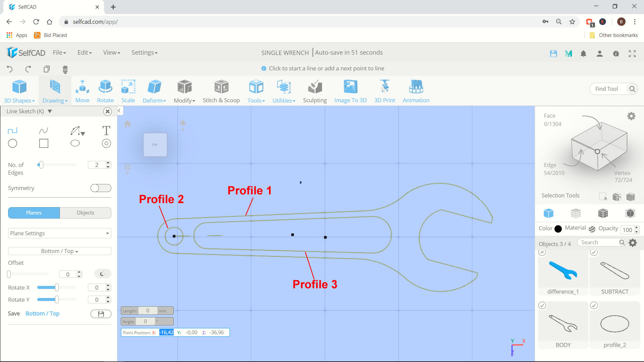Select the difference_1 object thumbnail
Screen dimensions: 644x362
point(563,270)
